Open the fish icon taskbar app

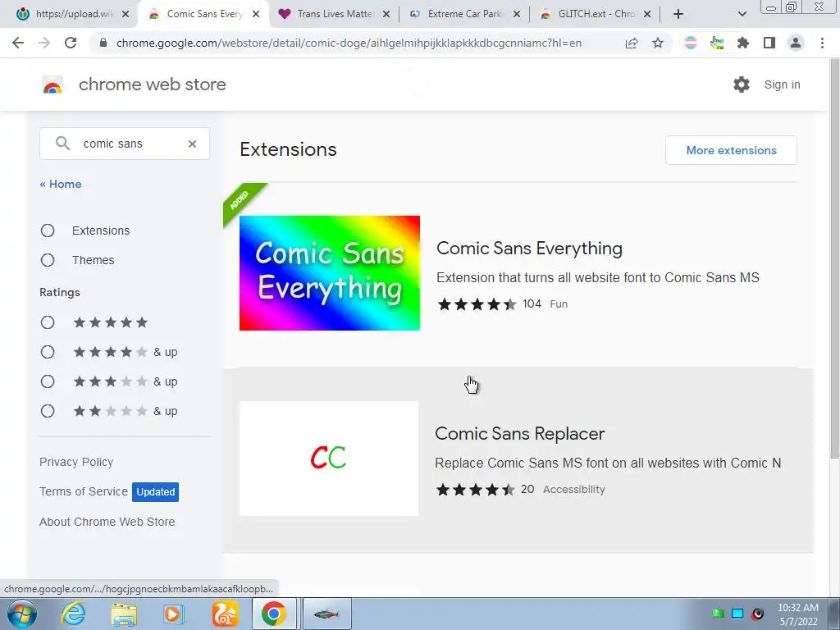click(x=326, y=614)
